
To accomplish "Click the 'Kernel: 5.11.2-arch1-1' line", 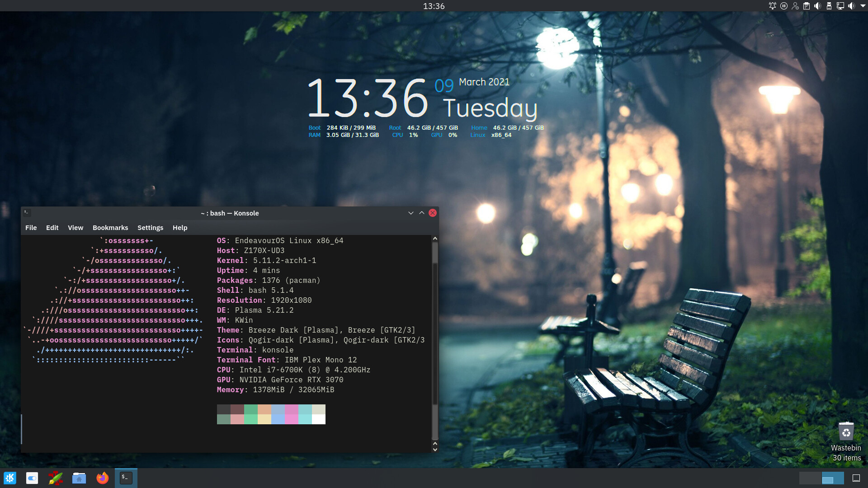I will click(267, 261).
